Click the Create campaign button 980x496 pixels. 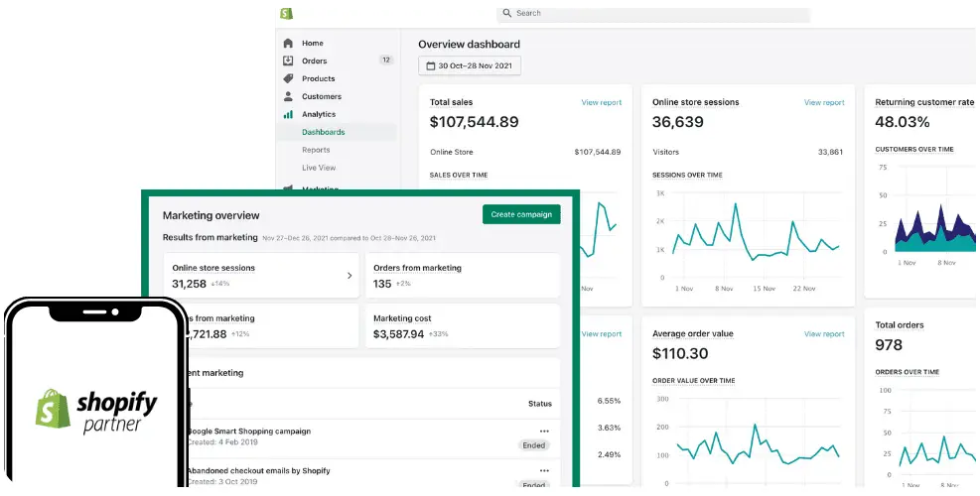[x=521, y=214]
